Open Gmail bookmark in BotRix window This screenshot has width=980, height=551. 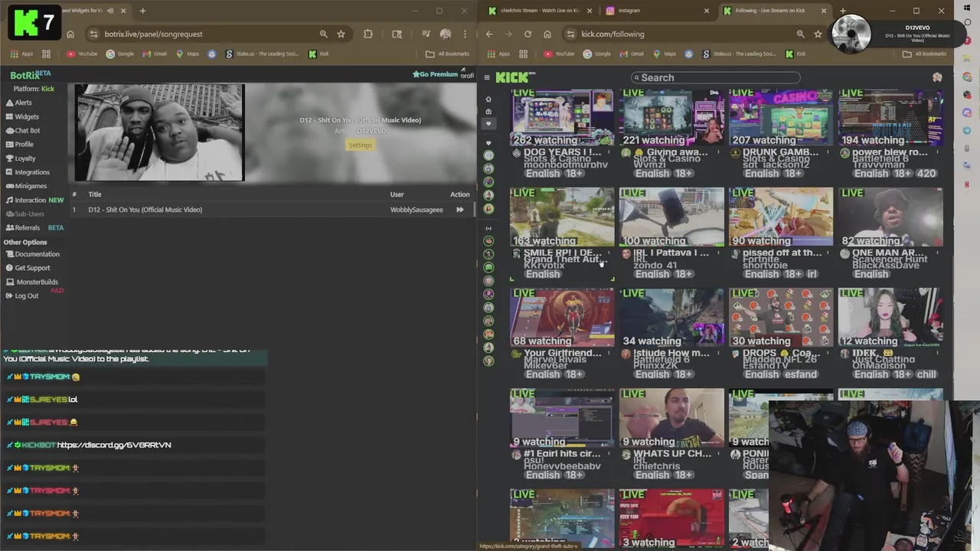155,54
